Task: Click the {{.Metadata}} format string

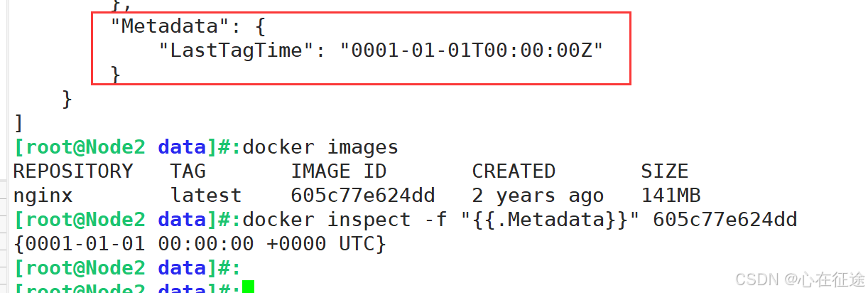Action: click(550, 220)
